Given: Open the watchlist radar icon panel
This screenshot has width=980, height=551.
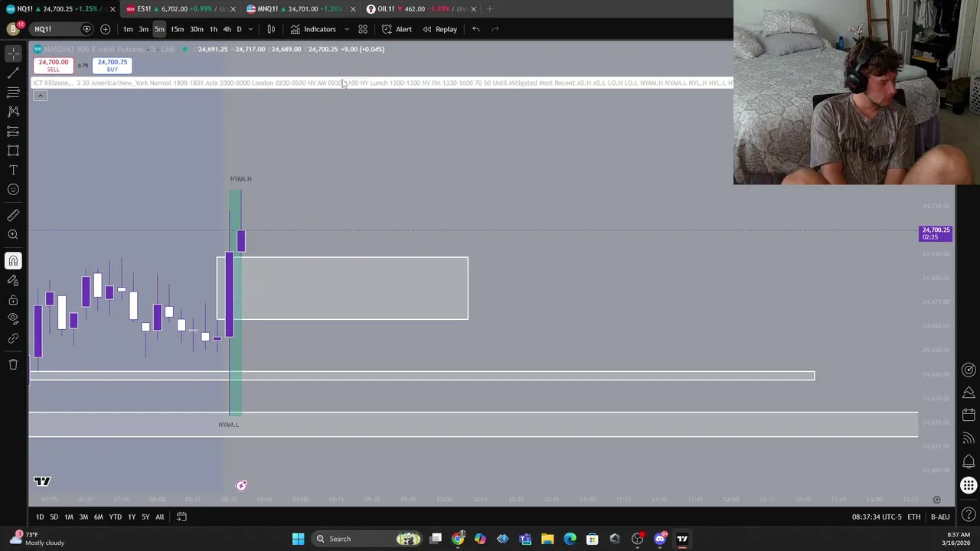Looking at the screenshot, I should click(969, 370).
